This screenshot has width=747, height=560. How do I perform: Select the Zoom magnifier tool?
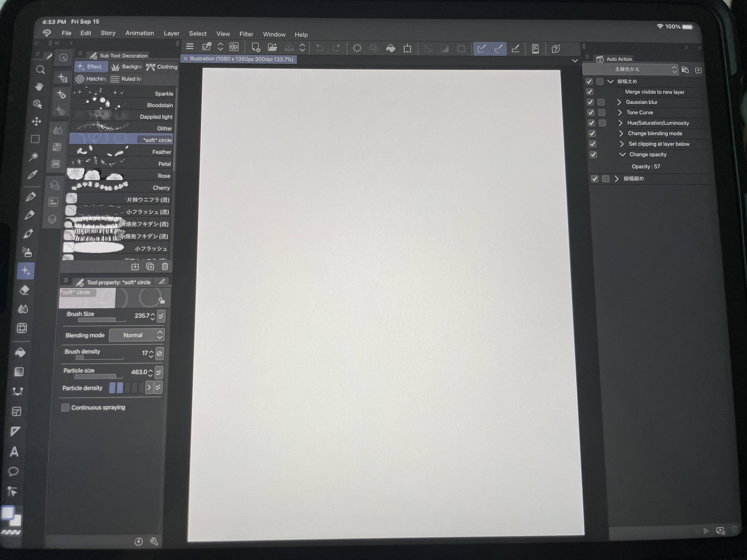click(x=40, y=70)
